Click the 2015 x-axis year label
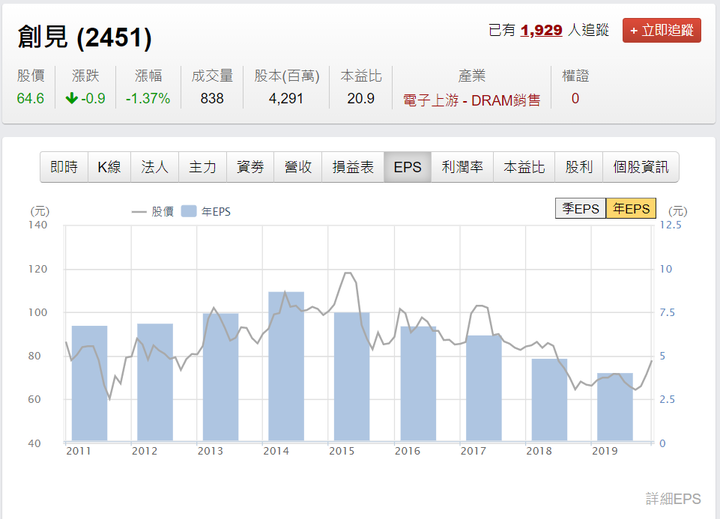The image size is (720, 519). click(x=342, y=451)
